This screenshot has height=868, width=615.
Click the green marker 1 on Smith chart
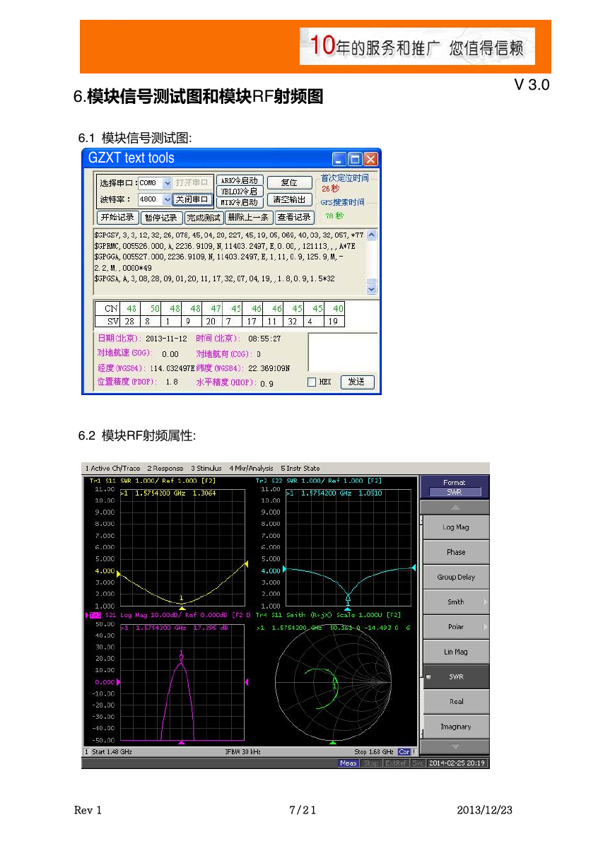[x=335, y=682]
